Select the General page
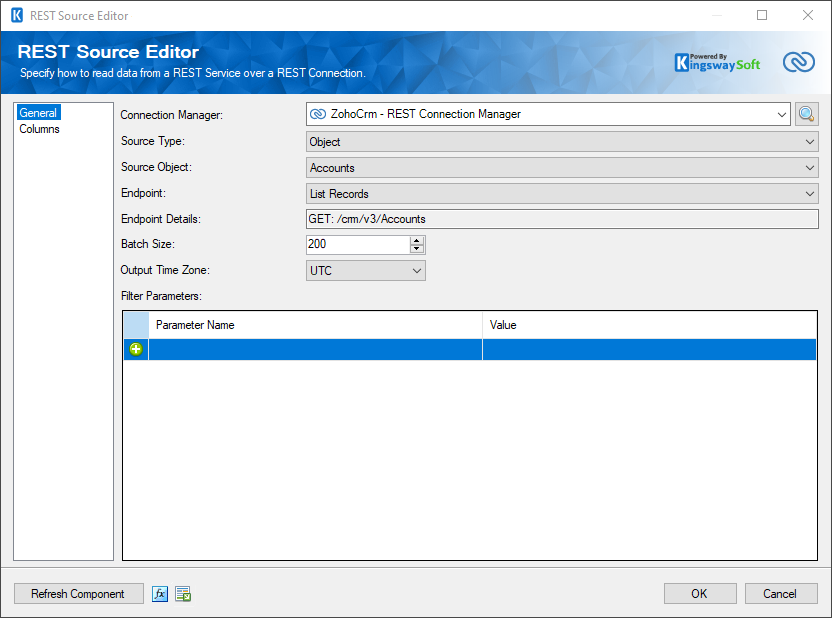 (38, 112)
